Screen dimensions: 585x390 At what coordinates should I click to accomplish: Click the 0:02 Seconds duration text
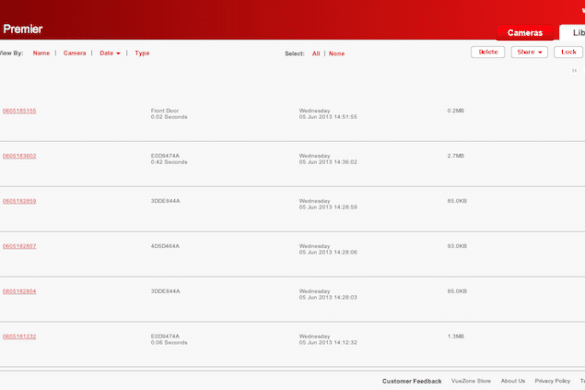click(x=169, y=117)
